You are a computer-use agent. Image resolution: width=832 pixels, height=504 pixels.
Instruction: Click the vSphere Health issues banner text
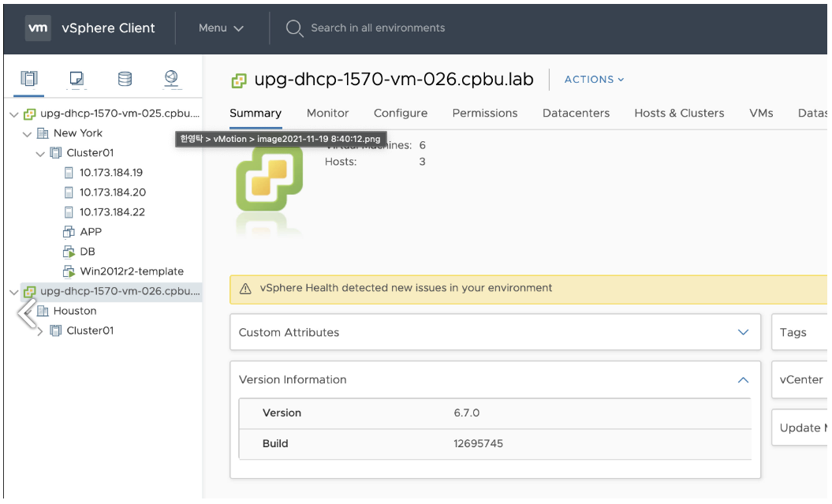point(406,288)
